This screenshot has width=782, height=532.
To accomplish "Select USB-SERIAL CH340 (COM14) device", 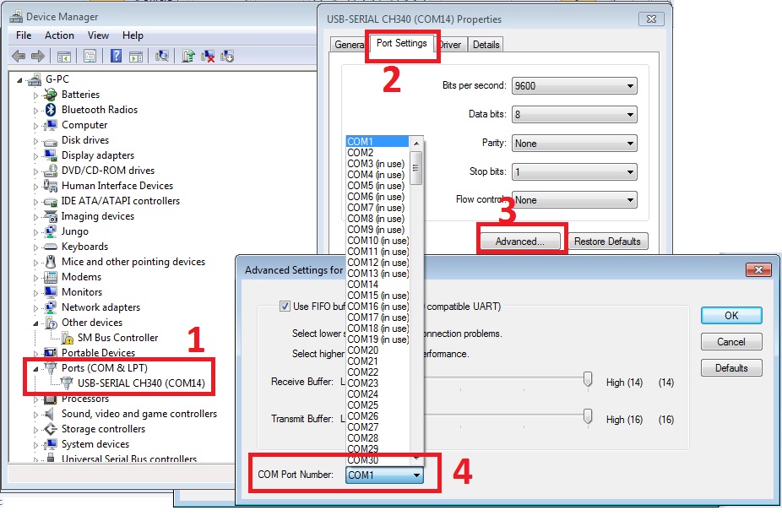I will [x=141, y=383].
